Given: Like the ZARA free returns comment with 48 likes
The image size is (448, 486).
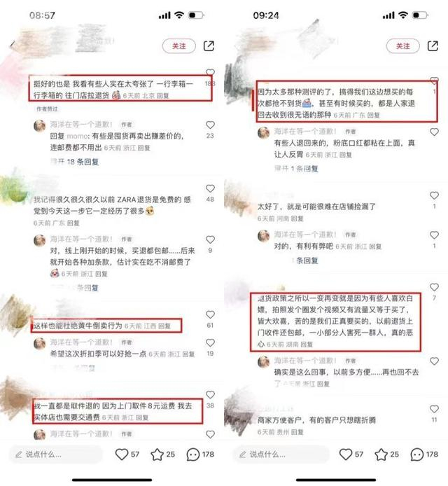Looking at the screenshot, I should (210, 188).
